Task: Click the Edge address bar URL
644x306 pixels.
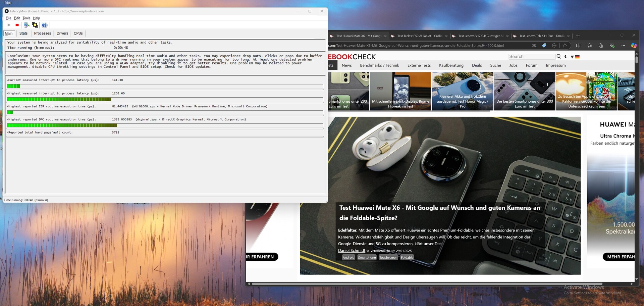Action: (416, 46)
